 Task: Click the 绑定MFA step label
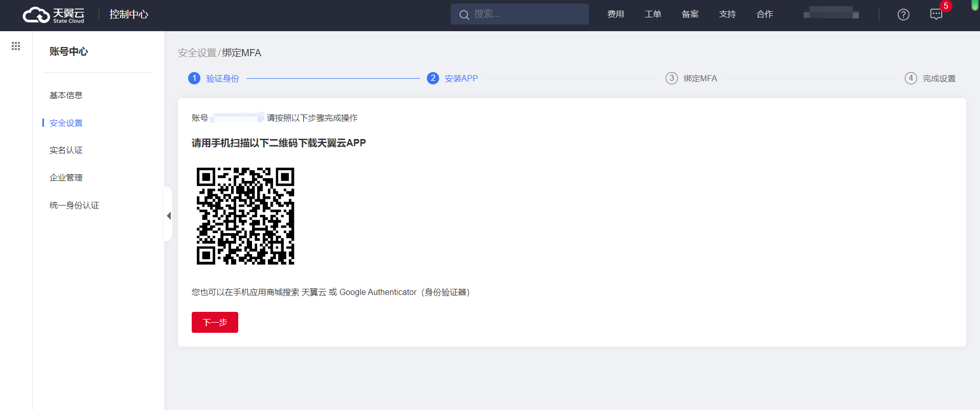[x=700, y=78]
